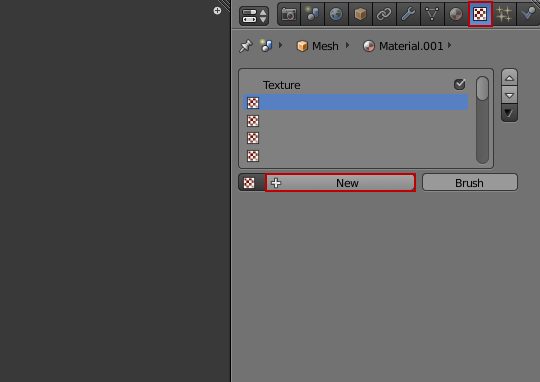Image resolution: width=540 pixels, height=382 pixels.
Task: Click the Texture header label in list
Action: point(281,85)
